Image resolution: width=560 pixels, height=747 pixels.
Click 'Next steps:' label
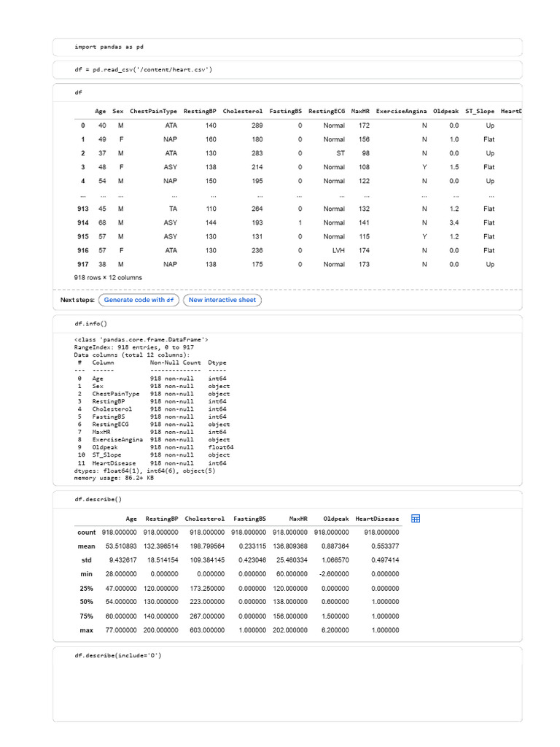77,300
